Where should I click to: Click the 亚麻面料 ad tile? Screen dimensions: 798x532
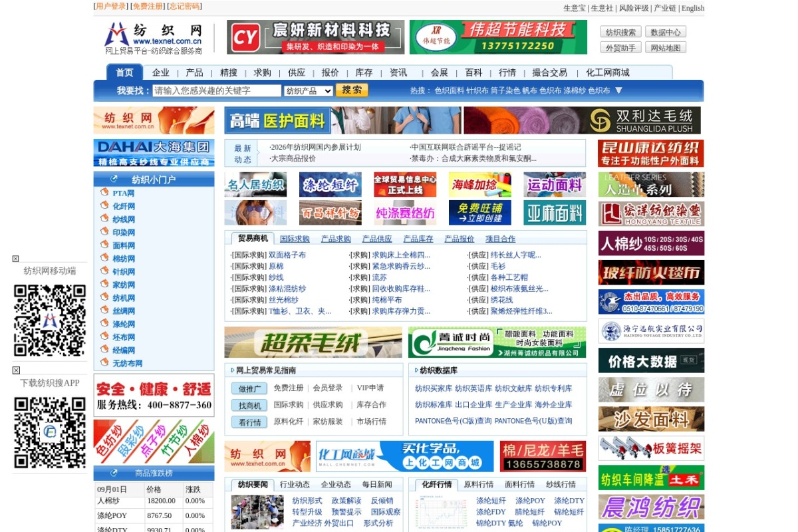click(555, 213)
